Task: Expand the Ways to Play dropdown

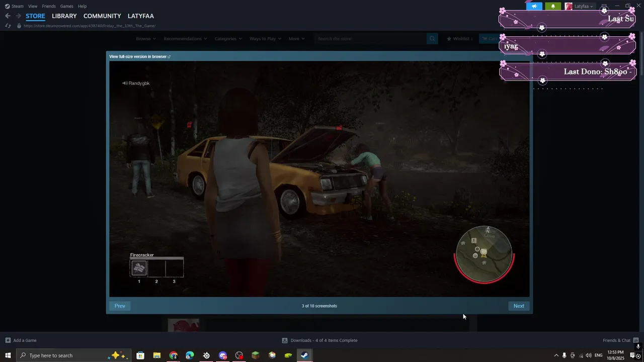Action: click(x=266, y=39)
